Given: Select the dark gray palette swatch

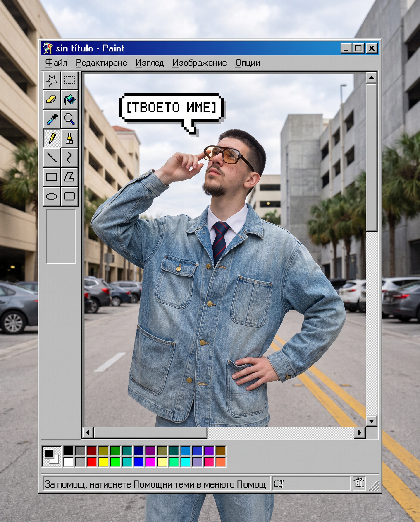Looking at the screenshot, I should coord(80,451).
